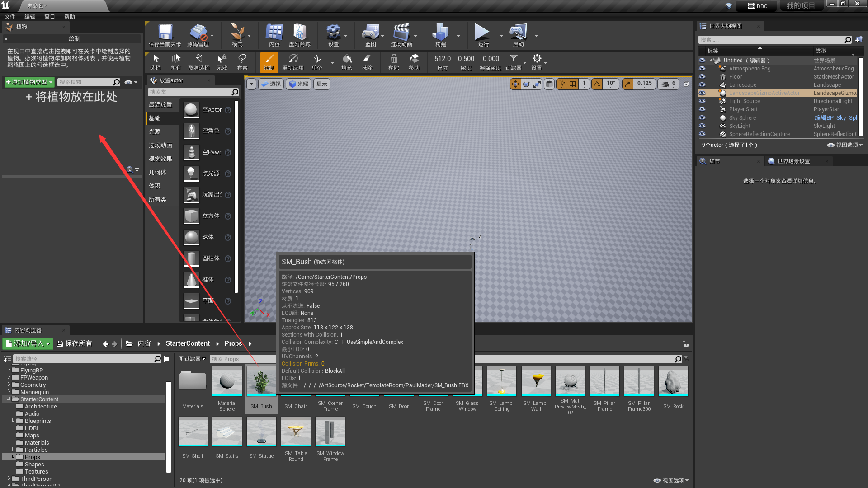Toggle visibility of Floor actor
The height and width of the screenshot is (488, 868).
(x=702, y=77)
